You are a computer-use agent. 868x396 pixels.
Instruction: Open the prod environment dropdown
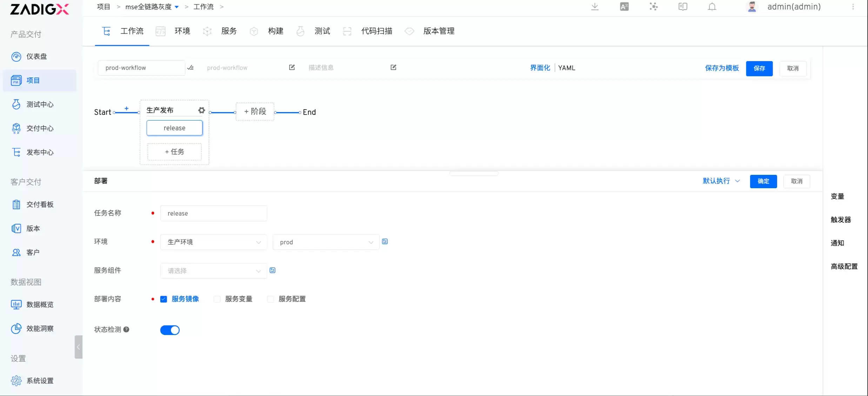326,242
